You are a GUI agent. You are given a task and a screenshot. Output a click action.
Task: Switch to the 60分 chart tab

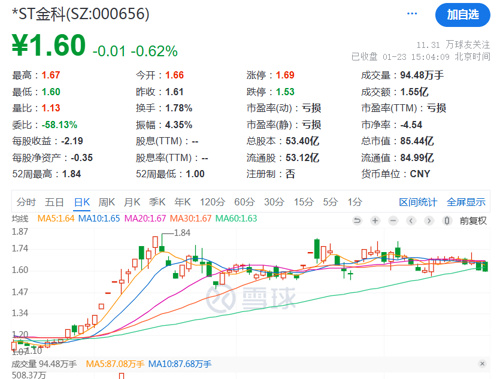point(244,202)
